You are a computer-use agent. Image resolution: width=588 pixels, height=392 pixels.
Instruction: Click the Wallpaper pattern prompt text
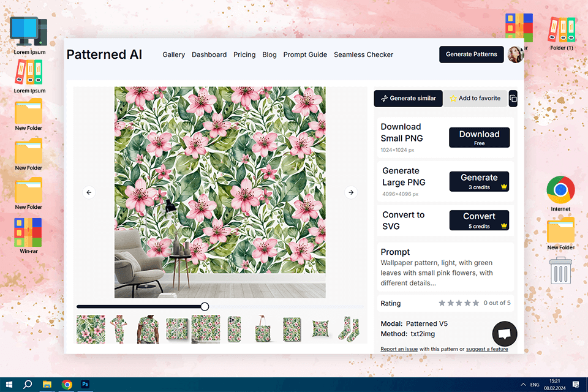point(437,273)
